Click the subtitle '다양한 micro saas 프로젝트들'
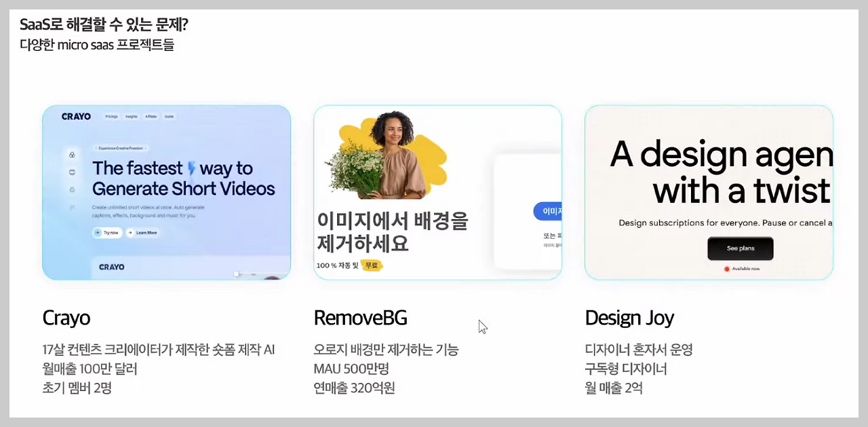The width and height of the screenshot is (868, 427). [97, 45]
